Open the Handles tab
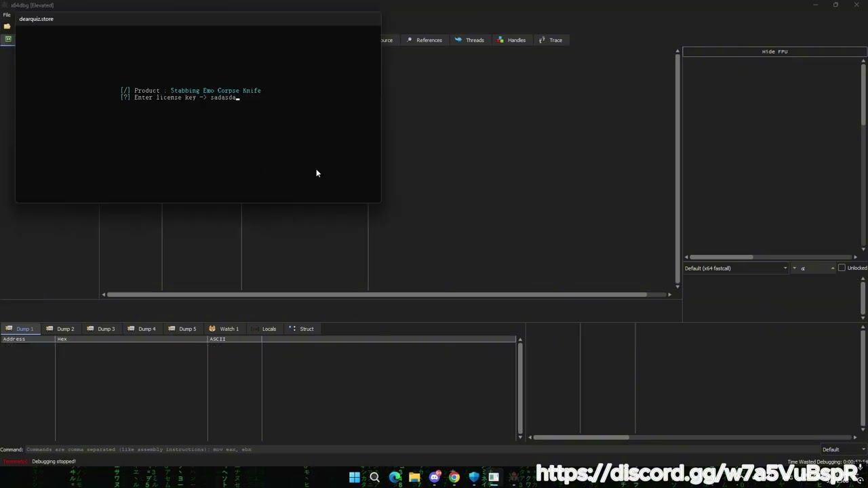 click(x=511, y=40)
